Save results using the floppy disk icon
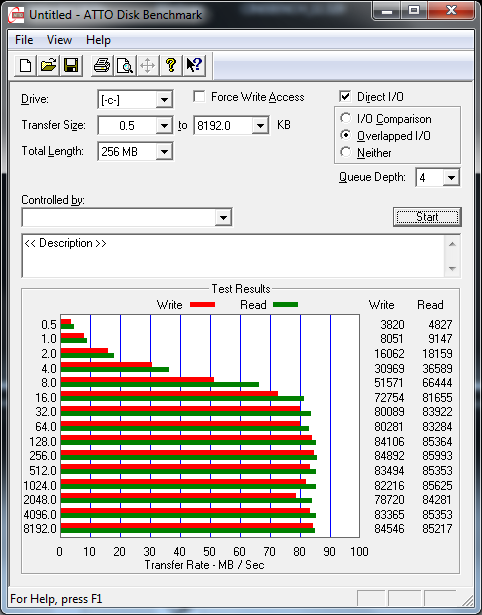The height and width of the screenshot is (615, 482). coord(71,65)
